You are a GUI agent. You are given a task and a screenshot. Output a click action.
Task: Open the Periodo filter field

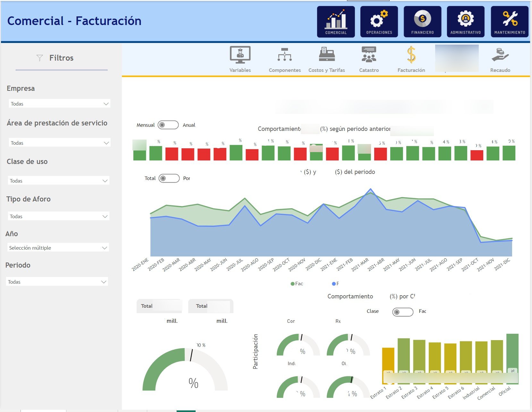pos(57,282)
